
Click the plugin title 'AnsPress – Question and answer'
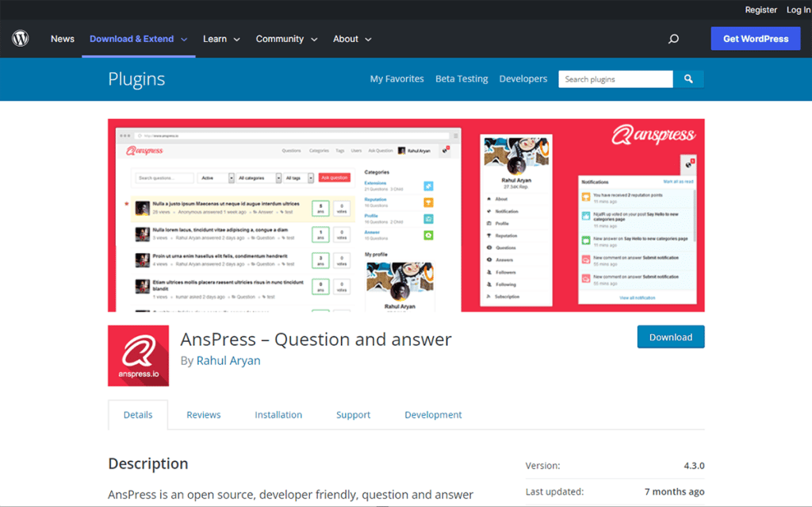316,339
